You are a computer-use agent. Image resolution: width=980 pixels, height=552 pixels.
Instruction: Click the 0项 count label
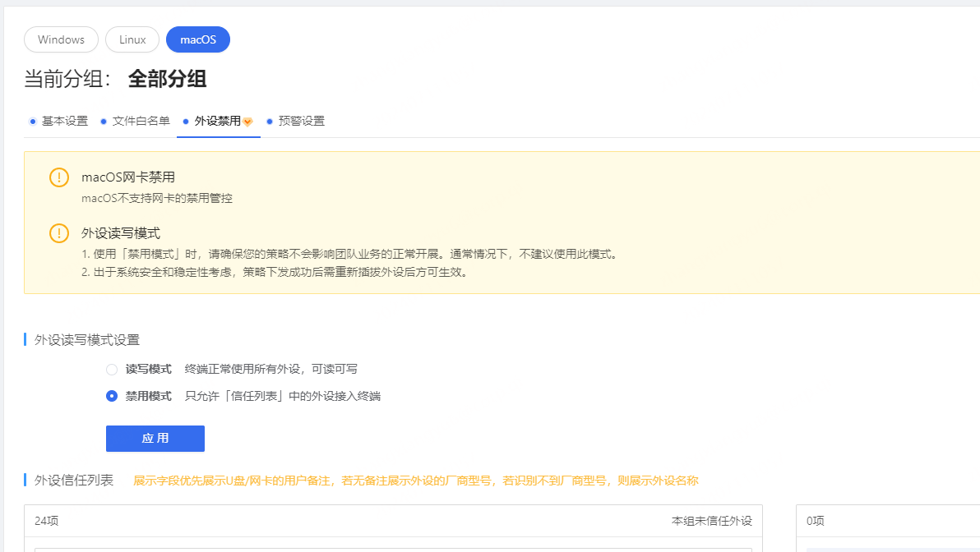(x=816, y=521)
